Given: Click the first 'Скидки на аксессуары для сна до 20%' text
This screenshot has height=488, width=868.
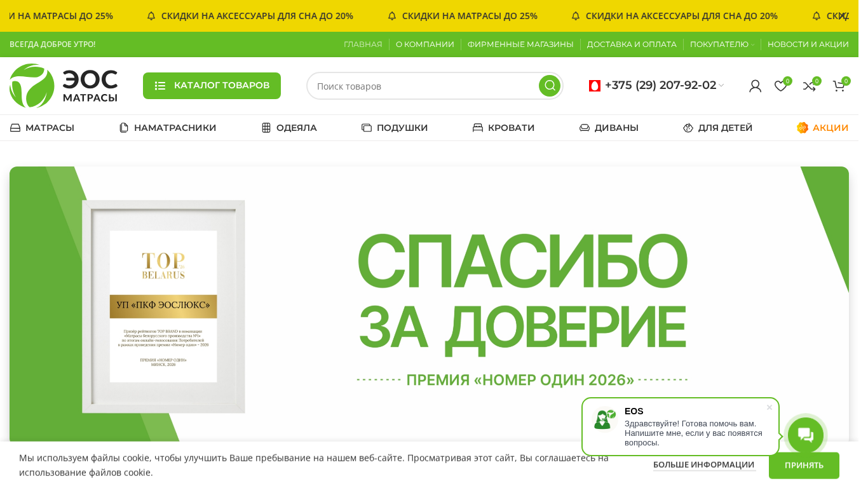Looking at the screenshot, I should point(257,16).
